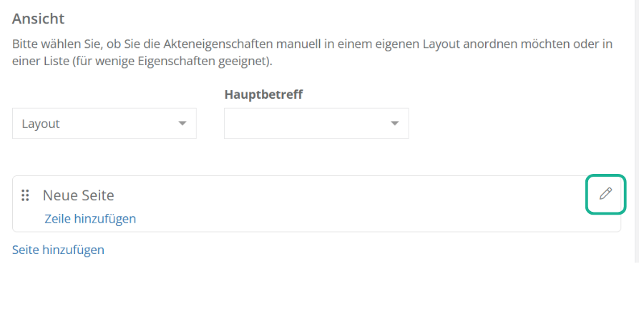
Task: Expand the Layout dropdown arrow
Action: click(182, 124)
